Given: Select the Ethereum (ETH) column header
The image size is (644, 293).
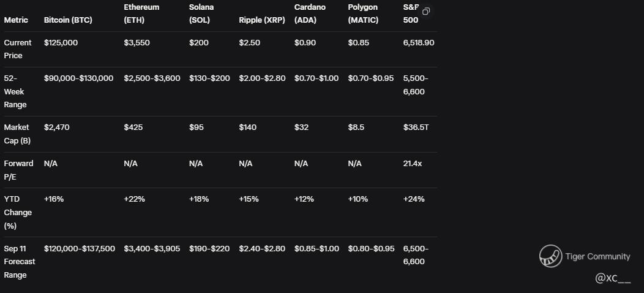Looking at the screenshot, I should tap(141, 13).
